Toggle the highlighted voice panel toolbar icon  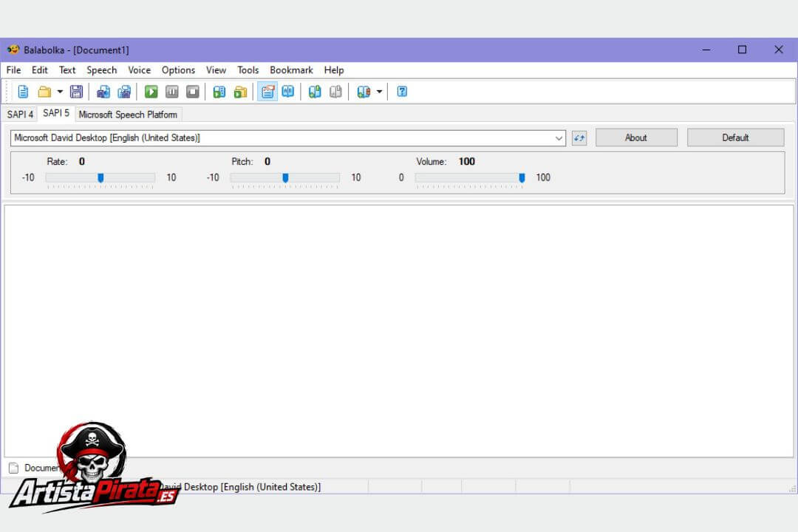pyautogui.click(x=267, y=92)
